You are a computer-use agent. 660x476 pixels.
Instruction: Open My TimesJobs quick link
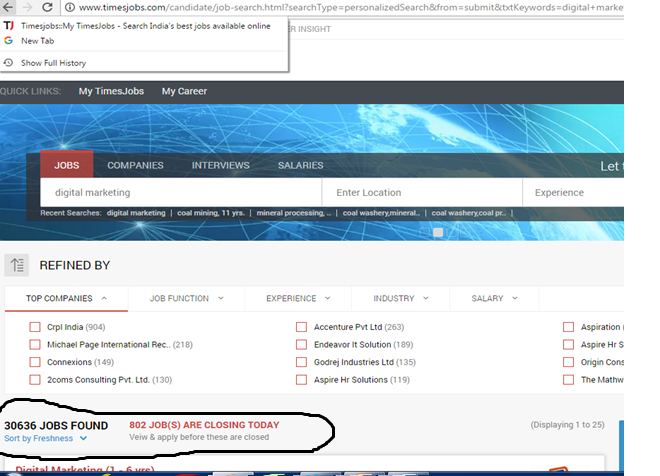(111, 91)
